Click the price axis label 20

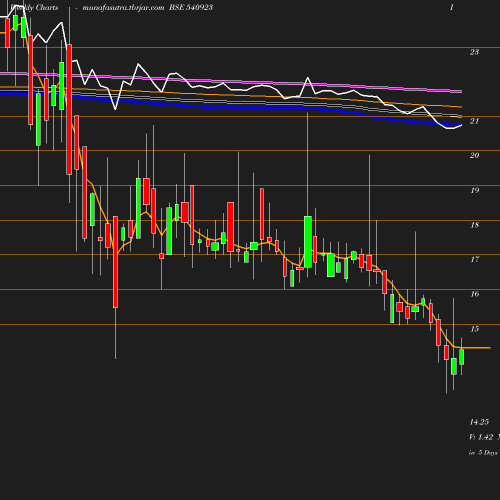[x=474, y=155]
